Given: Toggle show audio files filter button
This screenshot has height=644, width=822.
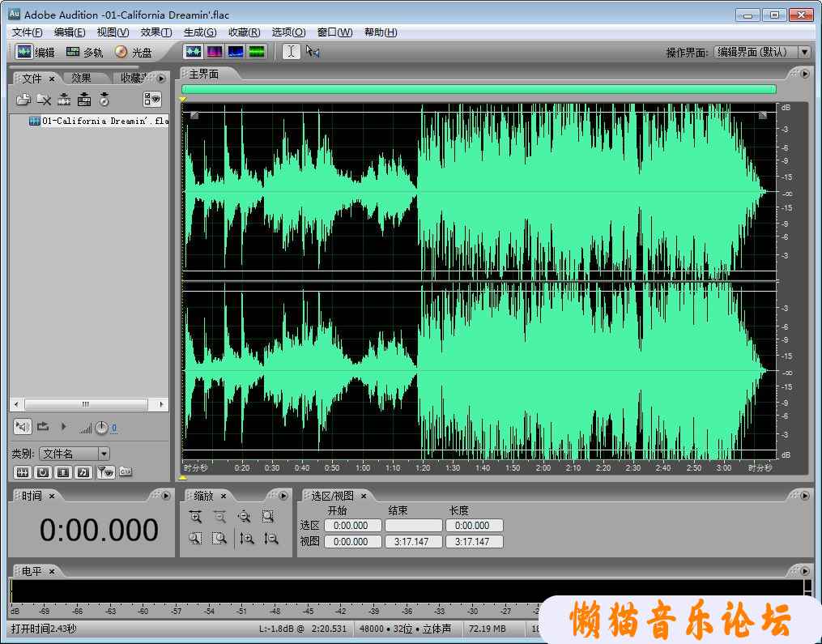Looking at the screenshot, I should click(x=23, y=472).
